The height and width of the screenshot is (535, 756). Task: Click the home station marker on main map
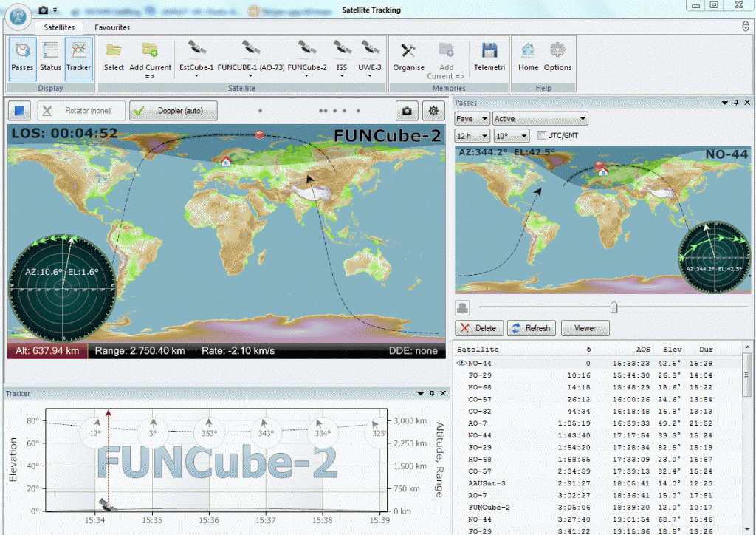click(x=226, y=160)
